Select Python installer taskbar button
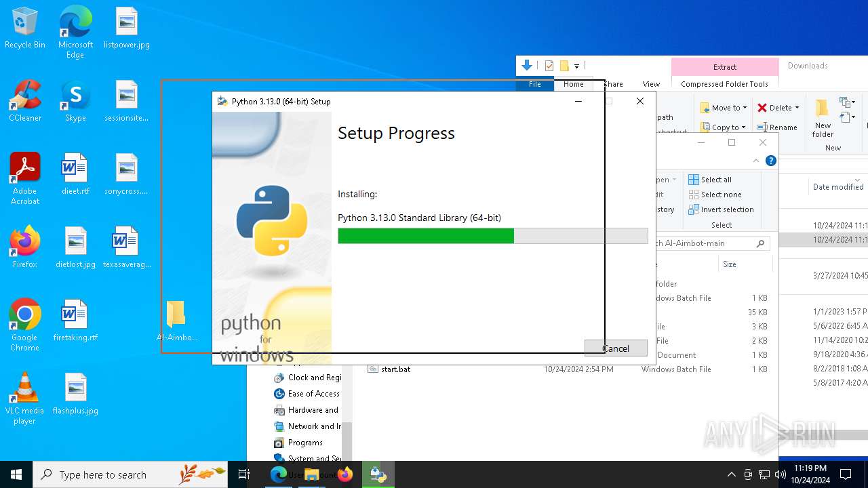868x488 pixels. pos(378,474)
